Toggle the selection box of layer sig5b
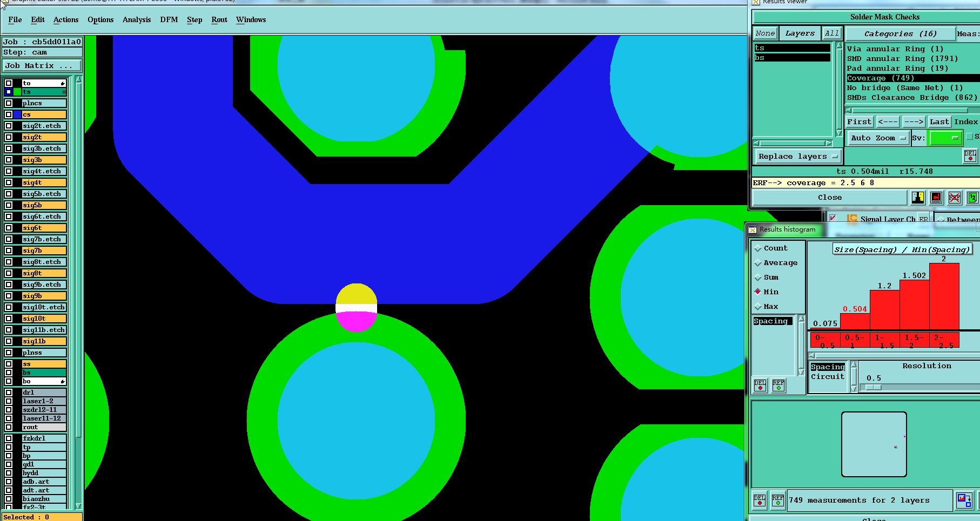This screenshot has height=521, width=980. coord(9,205)
